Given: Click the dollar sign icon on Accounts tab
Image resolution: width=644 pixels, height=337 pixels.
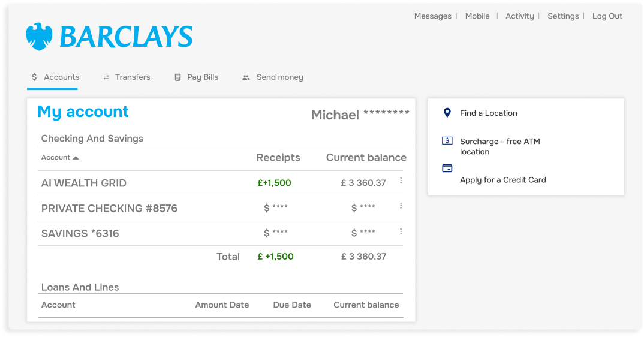Looking at the screenshot, I should 34,77.
